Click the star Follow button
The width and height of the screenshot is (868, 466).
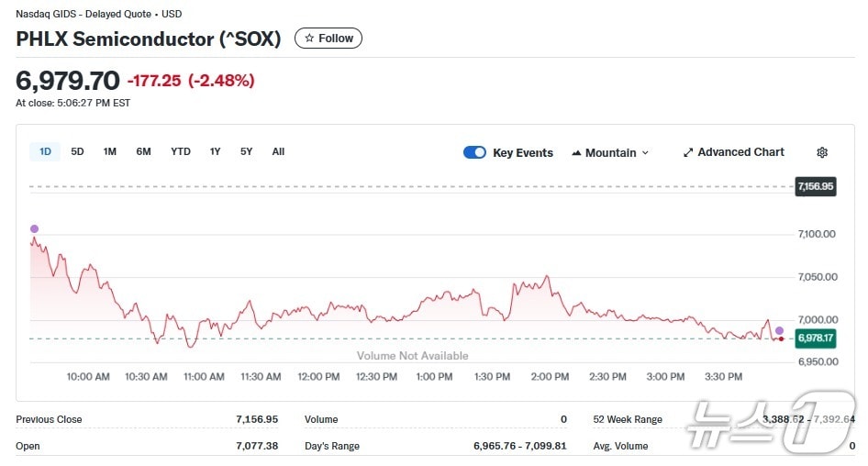tap(328, 39)
